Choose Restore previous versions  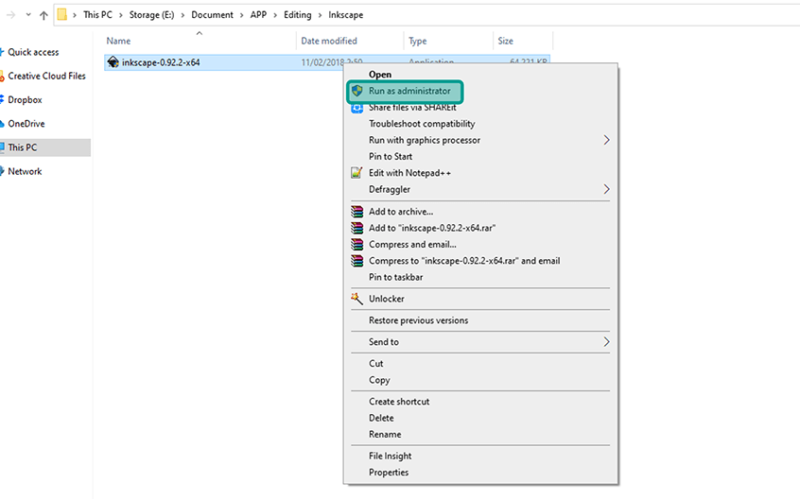pos(418,320)
